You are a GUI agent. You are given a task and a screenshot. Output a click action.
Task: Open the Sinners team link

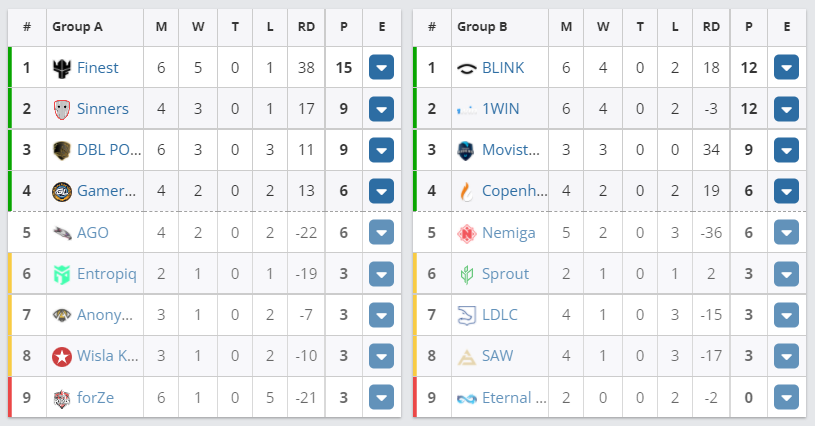click(x=103, y=109)
